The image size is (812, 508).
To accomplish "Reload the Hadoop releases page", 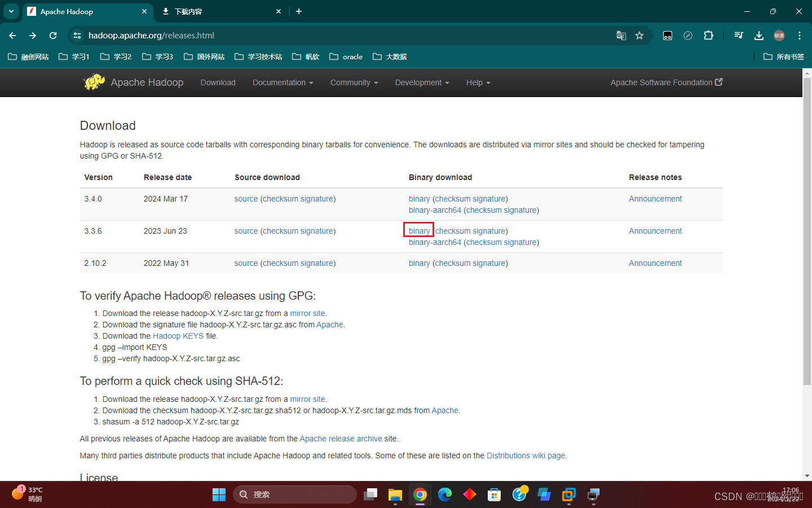I will 53,36.
